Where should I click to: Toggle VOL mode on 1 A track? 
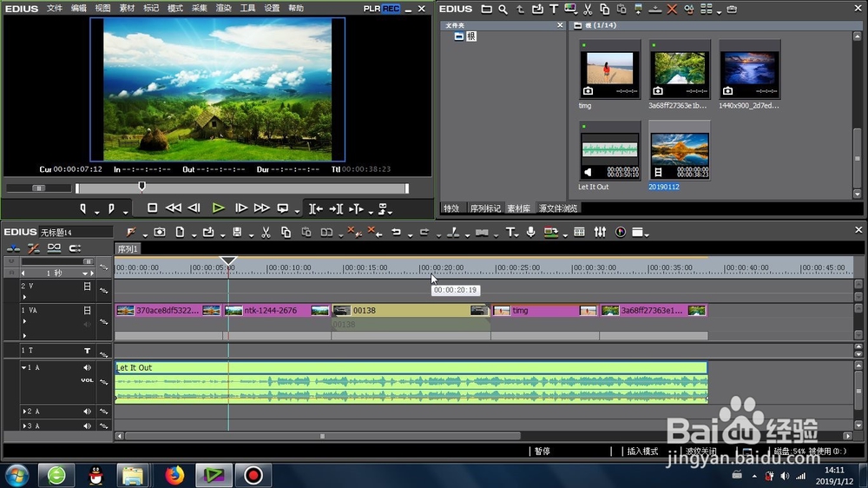point(87,380)
